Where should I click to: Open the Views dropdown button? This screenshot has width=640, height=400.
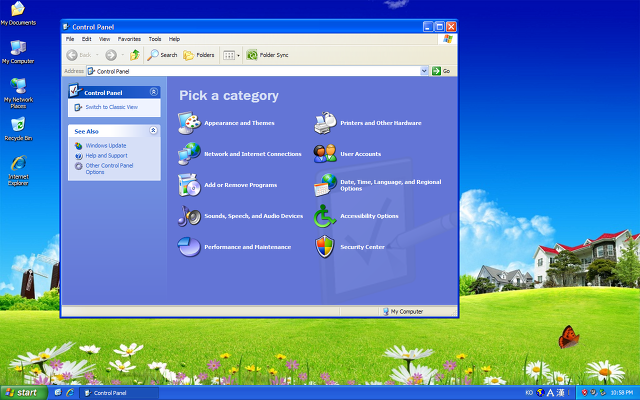(231, 55)
